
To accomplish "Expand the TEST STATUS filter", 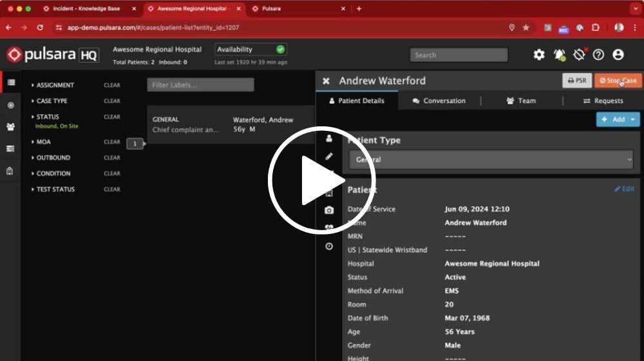I will click(53, 189).
